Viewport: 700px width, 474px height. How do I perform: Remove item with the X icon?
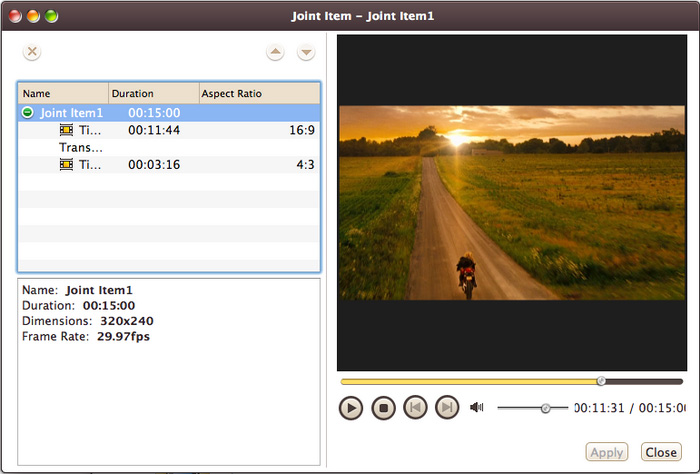[32, 52]
